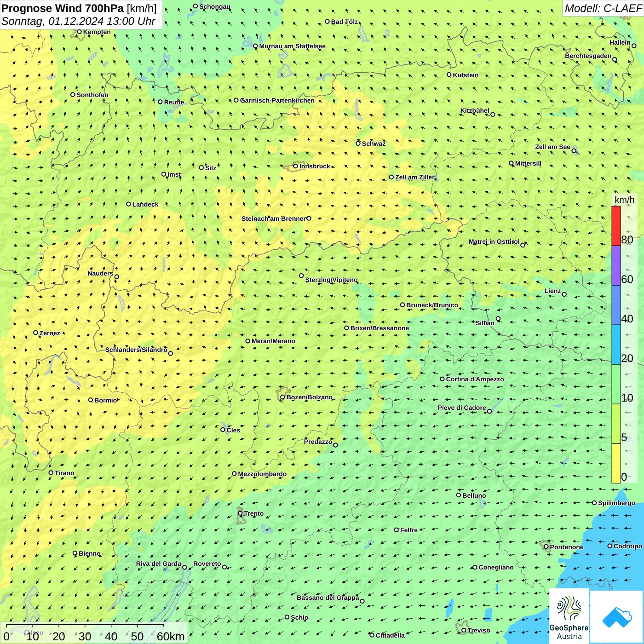Choose the lime 5–10 km/h legend swatch
644x644 pixels.
click(x=616, y=424)
